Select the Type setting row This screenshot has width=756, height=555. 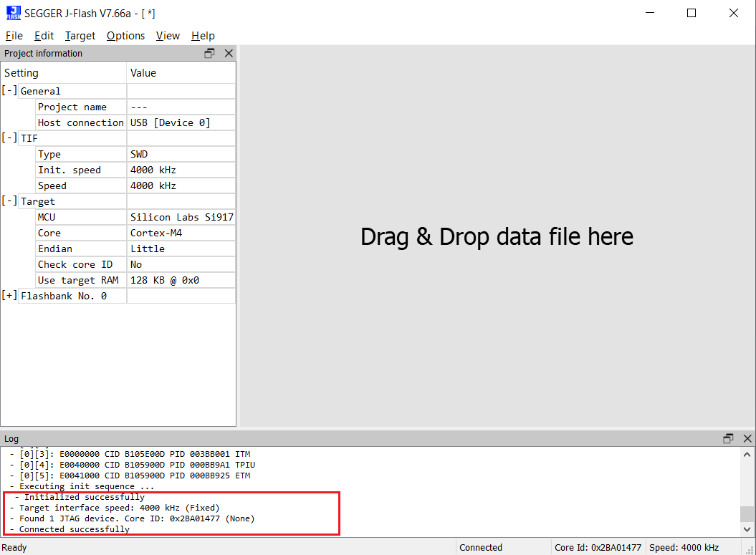click(136, 154)
